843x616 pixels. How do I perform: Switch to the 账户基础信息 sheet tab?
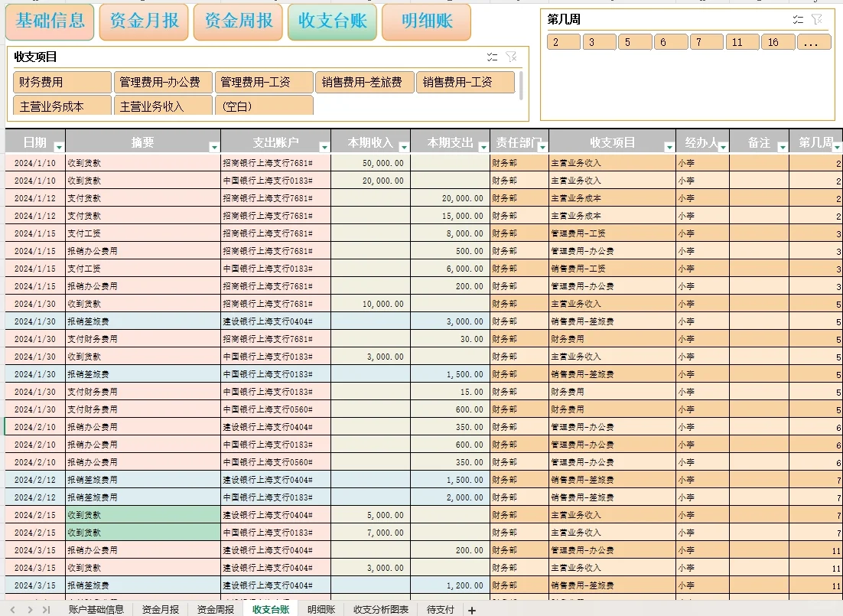[96, 610]
